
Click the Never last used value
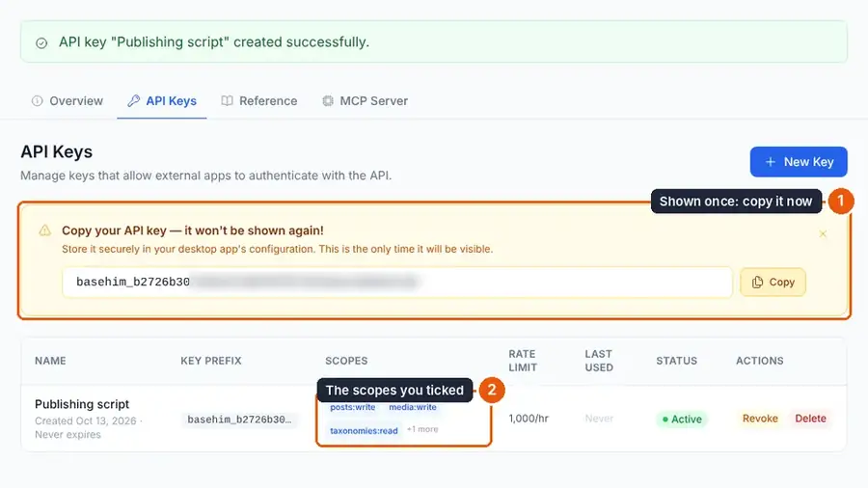599,419
